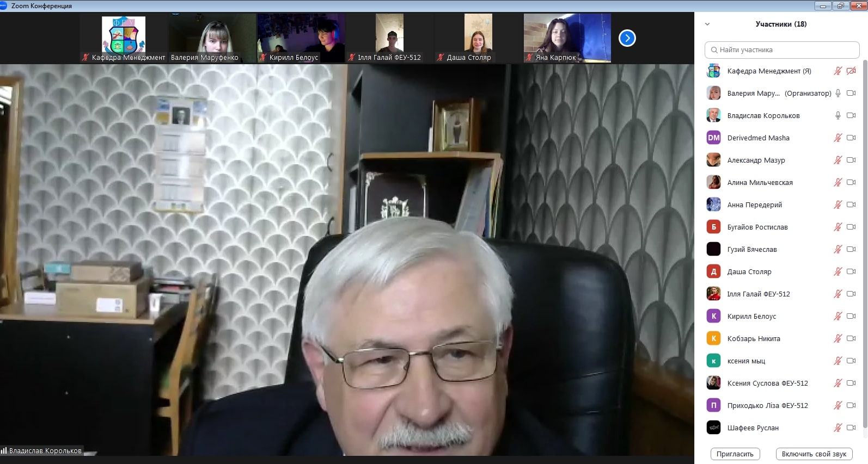Click camera icon for Кобзарь Никита
This screenshot has width=868, height=464.
tap(851, 338)
